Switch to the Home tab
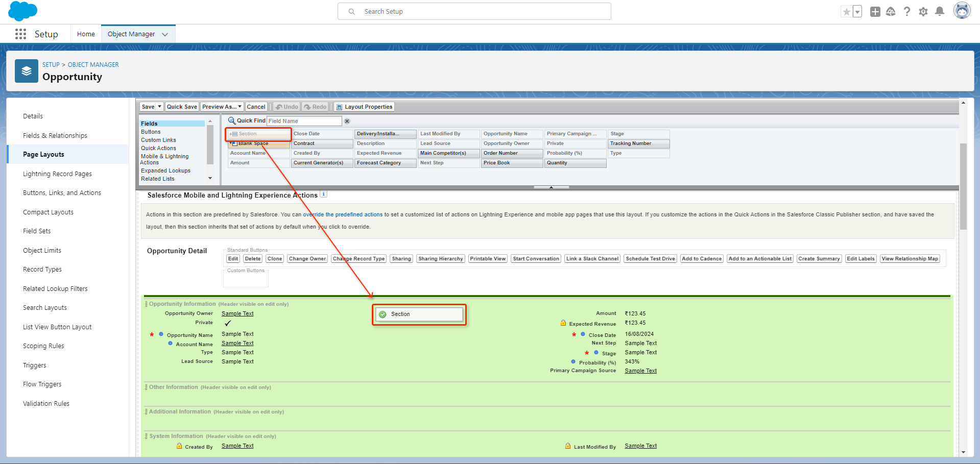The height and width of the screenshot is (464, 980). click(86, 34)
